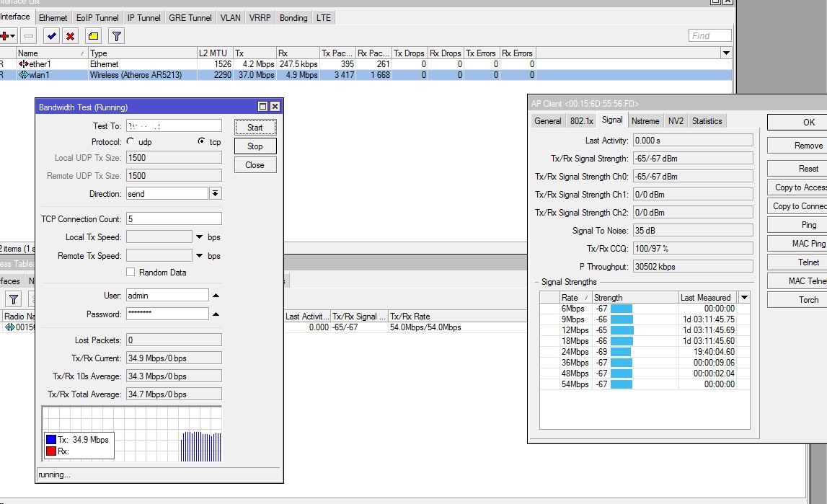Click the Telnet button in AP Client
Viewport: 827px width, 504px height.
[798, 262]
